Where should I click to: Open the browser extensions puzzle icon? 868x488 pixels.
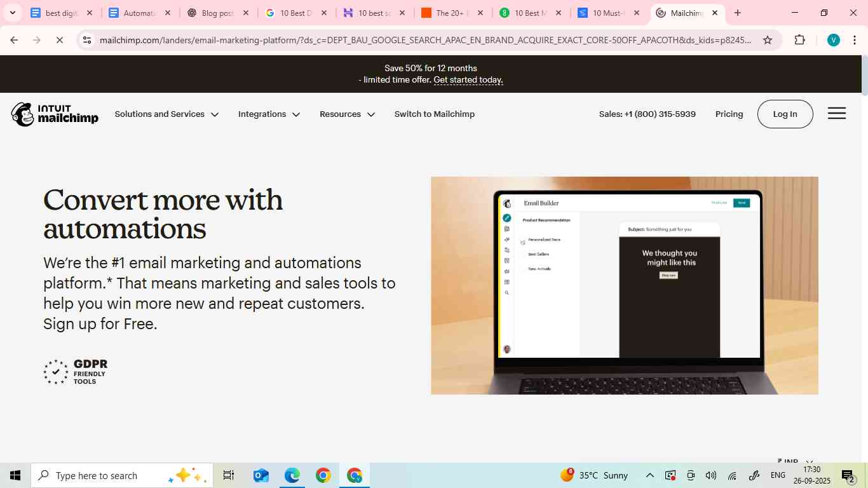point(799,39)
